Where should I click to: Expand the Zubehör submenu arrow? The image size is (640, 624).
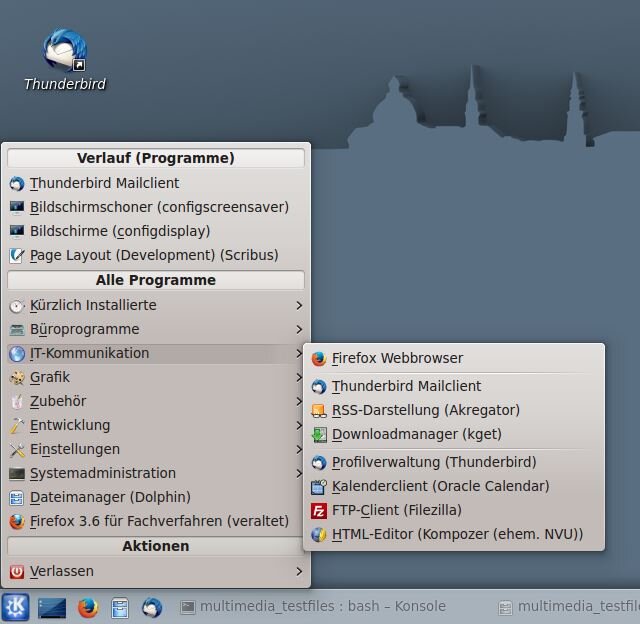coord(299,402)
